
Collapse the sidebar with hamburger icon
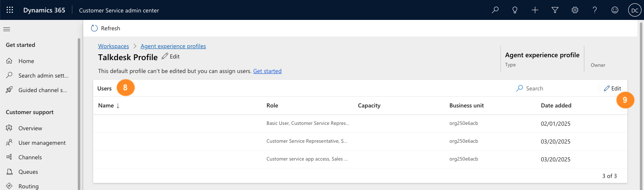6,29
